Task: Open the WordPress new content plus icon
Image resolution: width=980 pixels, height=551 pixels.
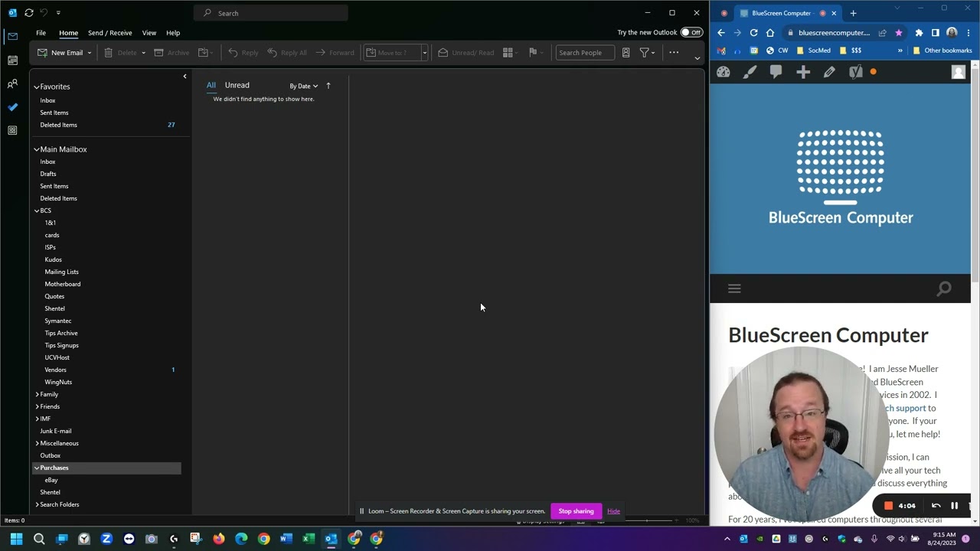Action: [x=802, y=72]
